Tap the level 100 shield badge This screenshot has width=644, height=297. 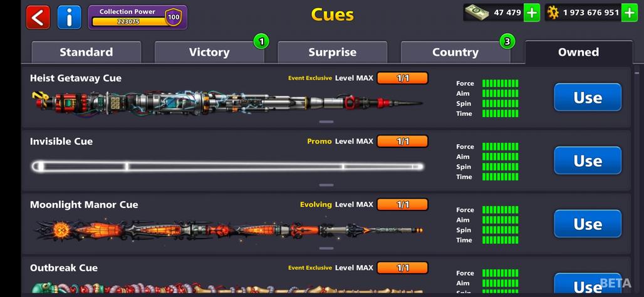(174, 18)
